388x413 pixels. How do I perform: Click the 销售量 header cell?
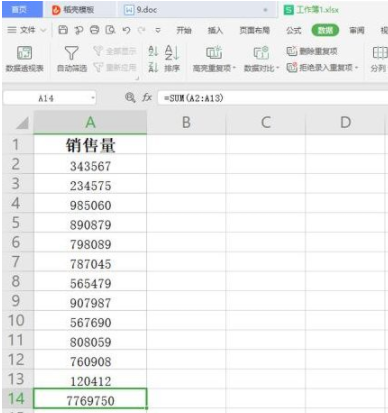tap(90, 144)
